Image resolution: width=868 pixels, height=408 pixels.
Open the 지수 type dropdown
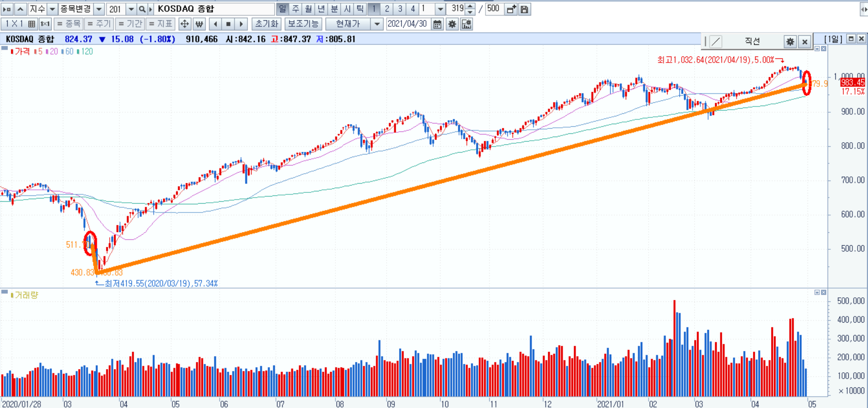[x=52, y=9]
